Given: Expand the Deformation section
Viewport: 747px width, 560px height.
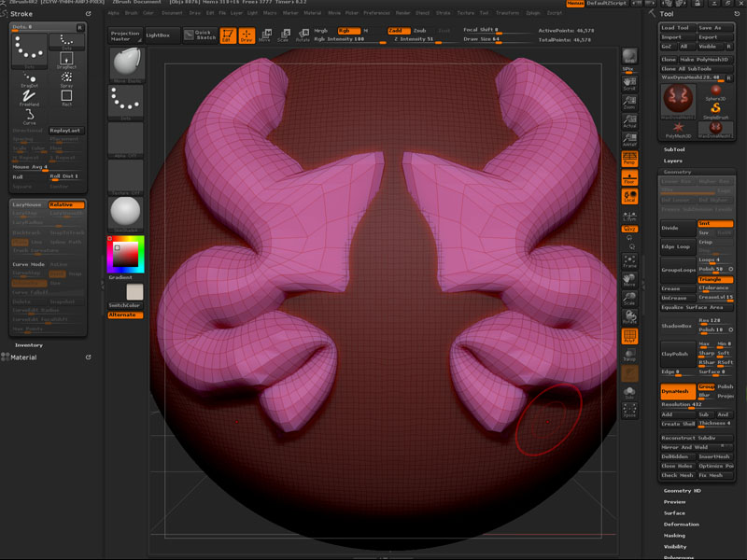Looking at the screenshot, I should [682, 525].
